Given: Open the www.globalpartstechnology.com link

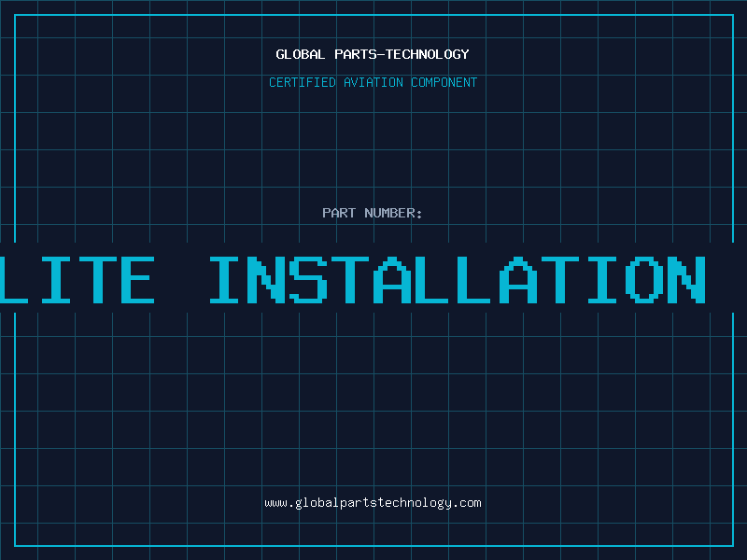Looking at the screenshot, I should [373, 503].
